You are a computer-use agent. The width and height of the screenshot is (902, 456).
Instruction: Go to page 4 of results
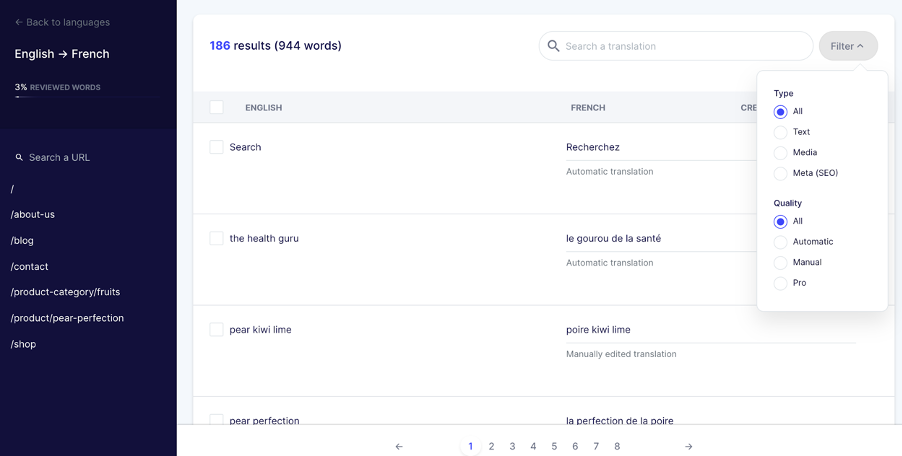533,446
